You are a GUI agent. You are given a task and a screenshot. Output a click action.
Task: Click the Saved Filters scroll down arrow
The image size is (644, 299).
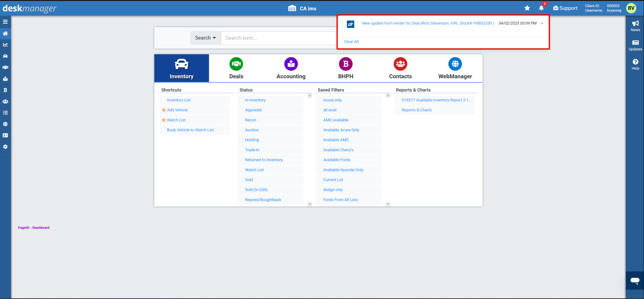(x=388, y=204)
